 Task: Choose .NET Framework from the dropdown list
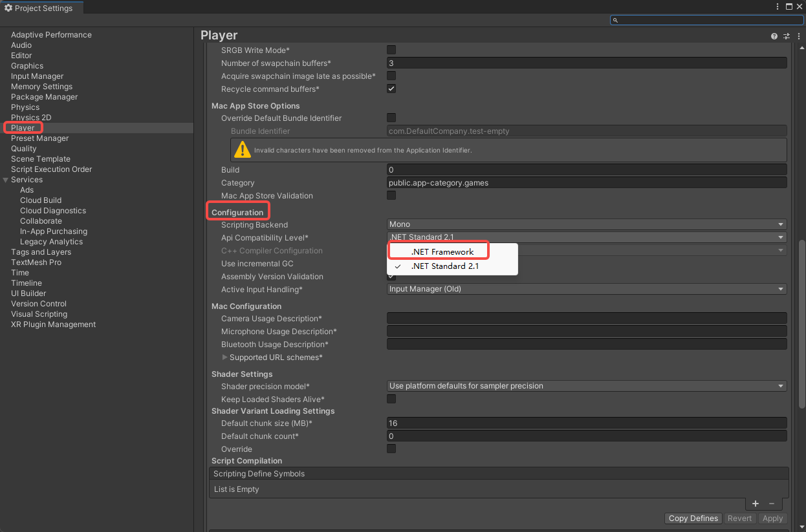[x=442, y=251]
